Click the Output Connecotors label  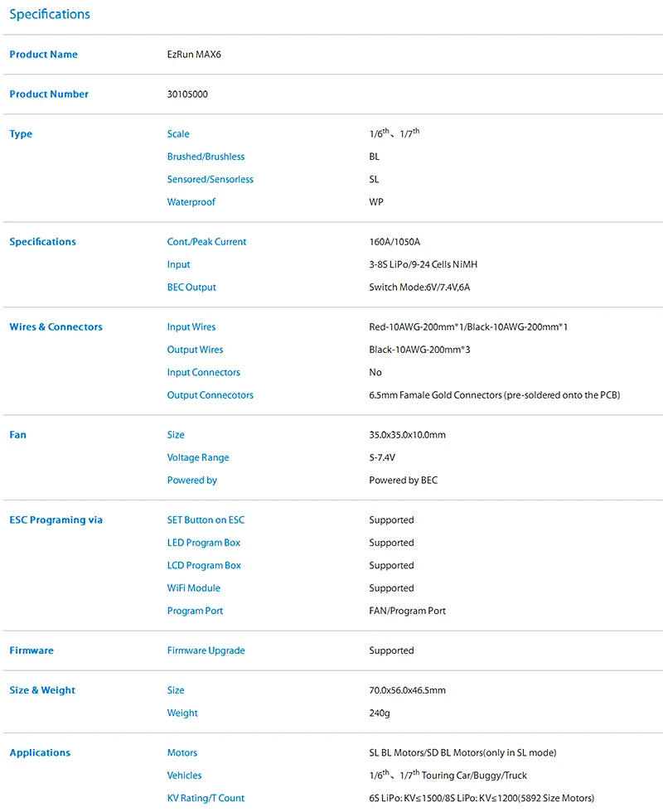[x=211, y=395]
